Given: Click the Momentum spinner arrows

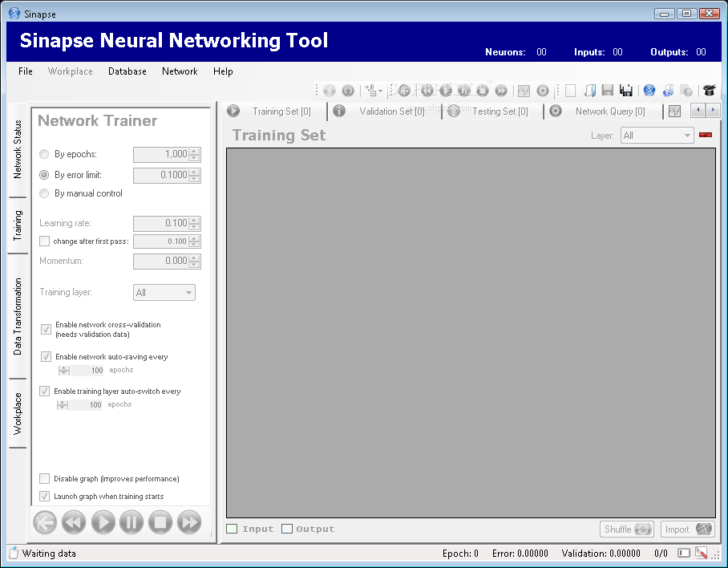Looking at the screenshot, I should pyautogui.click(x=195, y=261).
